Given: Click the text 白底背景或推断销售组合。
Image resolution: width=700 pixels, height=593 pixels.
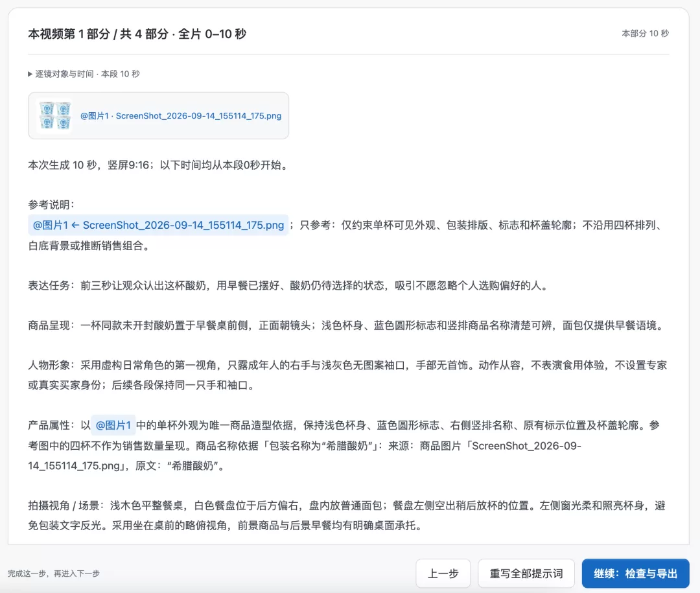Looking at the screenshot, I should click(89, 246).
